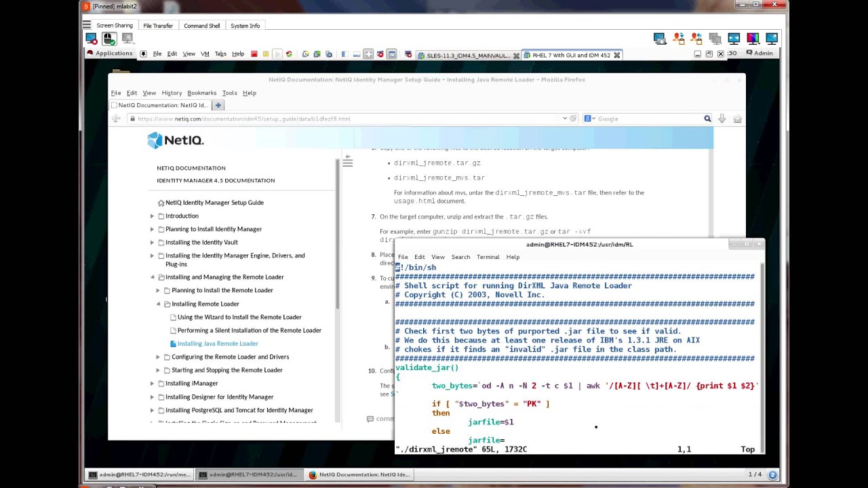
Task: Click the take snapshot toolbar icon
Action: coord(306,54)
